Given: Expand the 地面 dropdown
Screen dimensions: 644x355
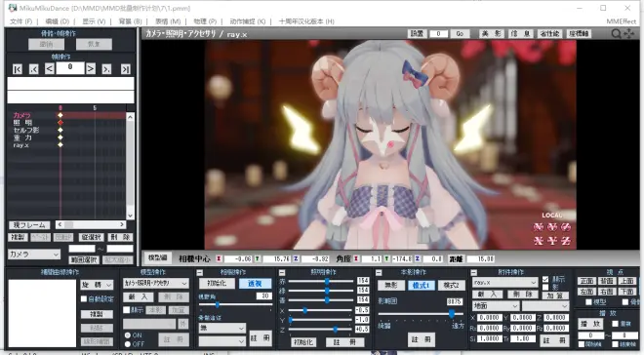Looking at the screenshot, I should pos(496,306).
